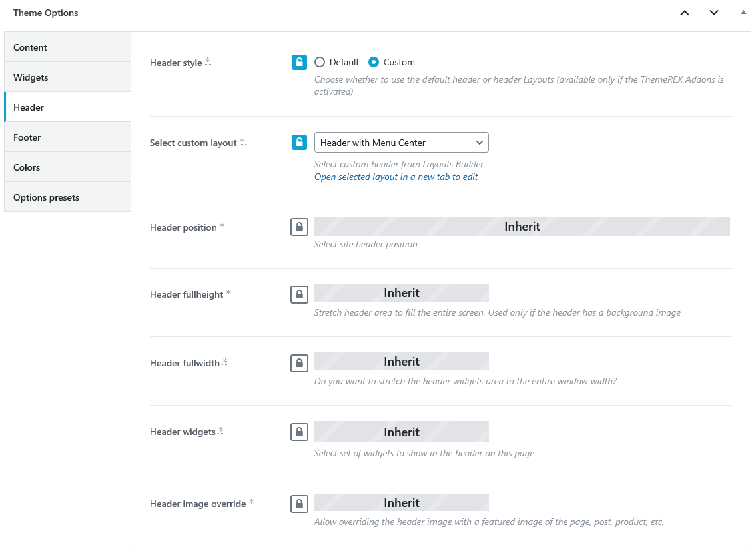Click the asterisk next to Header image override
This screenshot has width=756, height=551.
[x=252, y=502]
